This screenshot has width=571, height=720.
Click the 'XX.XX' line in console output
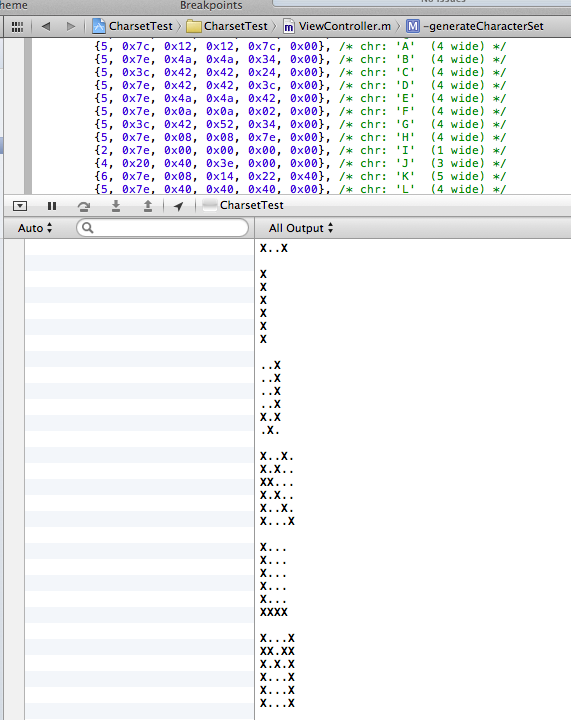tap(277, 651)
